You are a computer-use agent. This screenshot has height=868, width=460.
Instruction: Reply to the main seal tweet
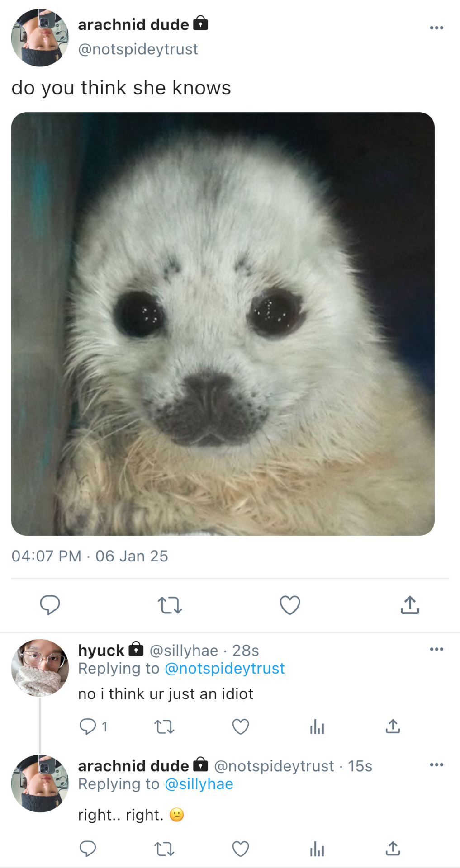tap(50, 605)
